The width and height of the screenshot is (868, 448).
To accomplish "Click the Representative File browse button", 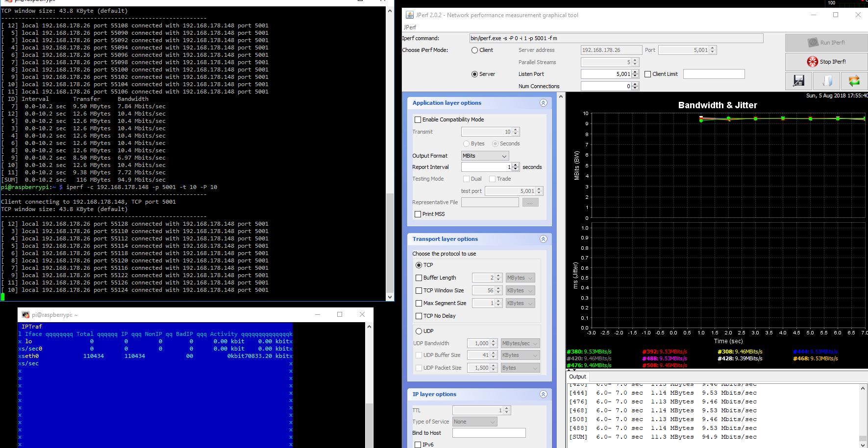I will (530, 202).
